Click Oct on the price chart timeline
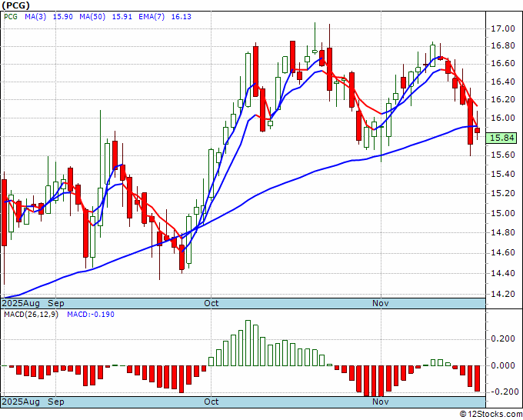The image size is (523, 420). pyautogui.click(x=212, y=304)
